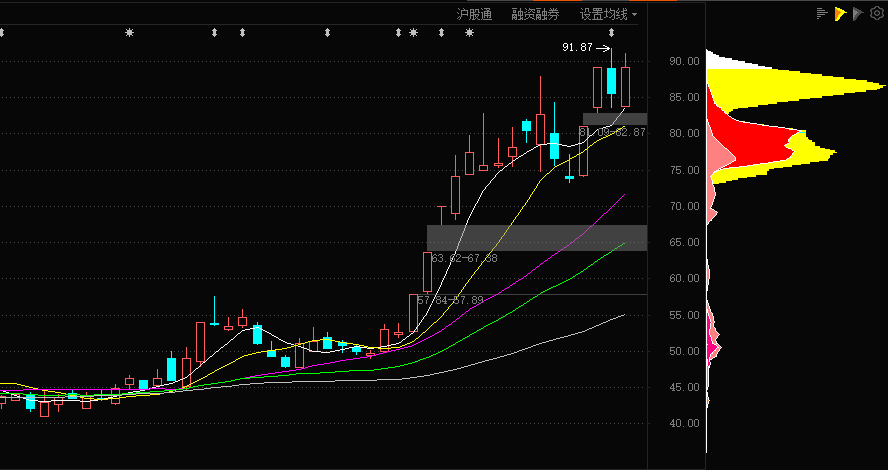
Task: Click the 40.00 price axis label
Action: [x=684, y=424]
